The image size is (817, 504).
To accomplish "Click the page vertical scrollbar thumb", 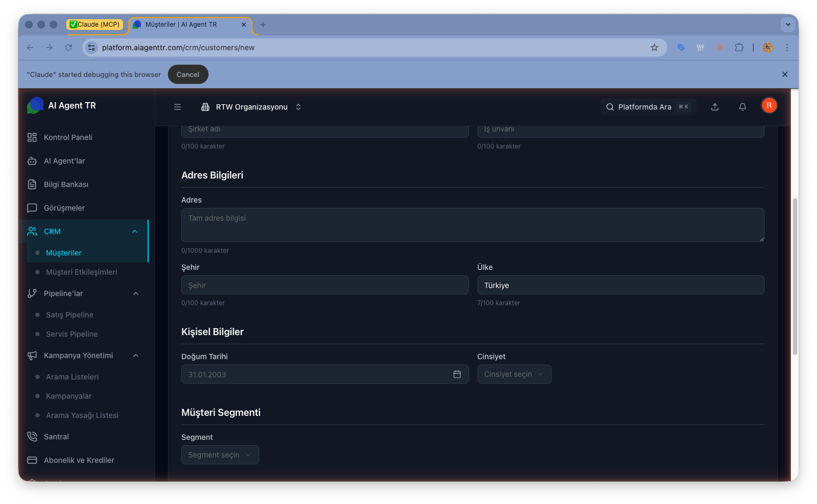I will [x=795, y=276].
